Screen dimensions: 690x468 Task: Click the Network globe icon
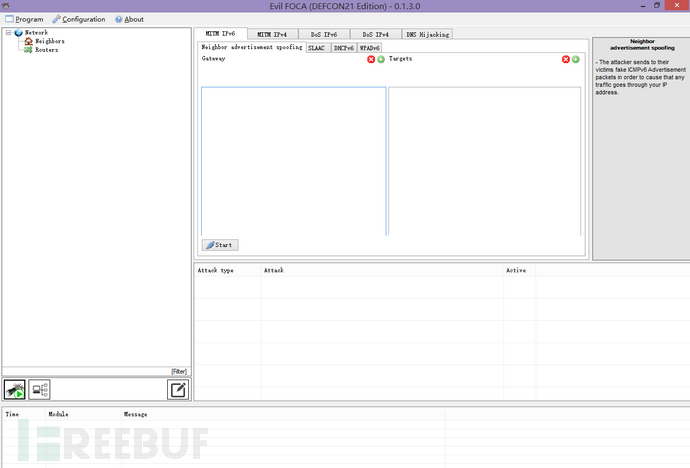[18, 33]
